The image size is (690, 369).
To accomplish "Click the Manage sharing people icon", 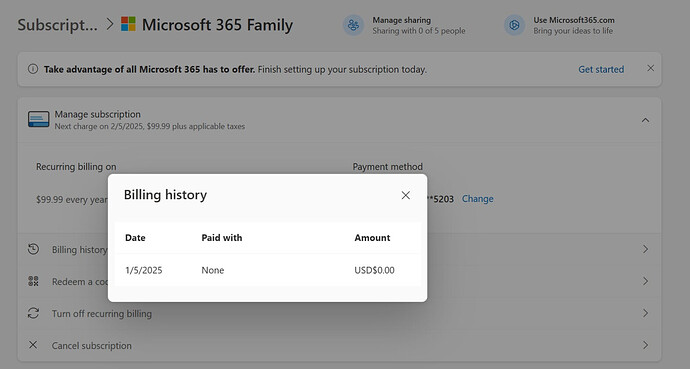I will coord(353,25).
